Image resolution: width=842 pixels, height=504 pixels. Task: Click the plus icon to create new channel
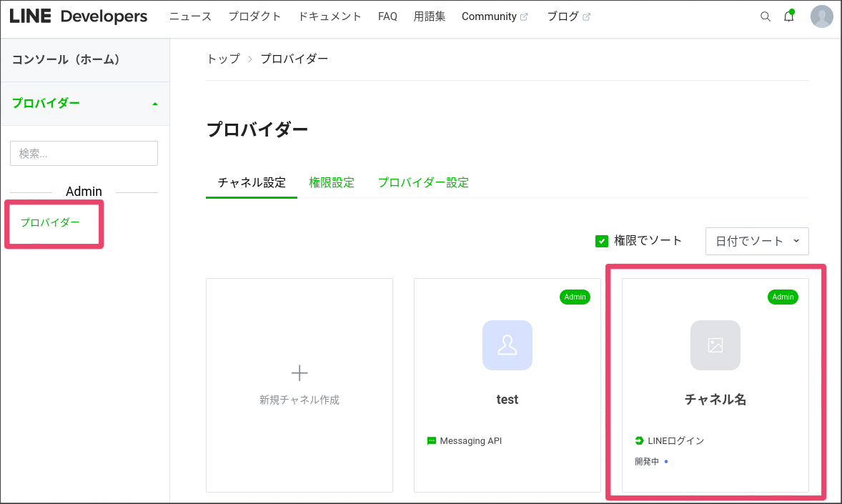[x=299, y=372]
